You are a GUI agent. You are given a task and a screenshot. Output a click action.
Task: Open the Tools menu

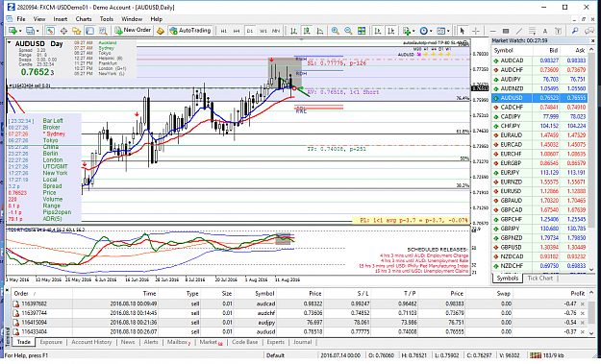(x=106, y=19)
